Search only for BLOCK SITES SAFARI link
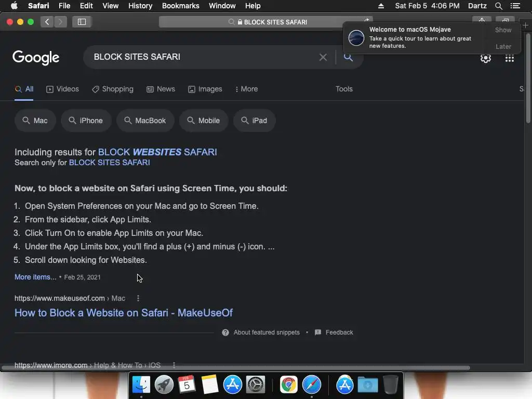 click(109, 163)
